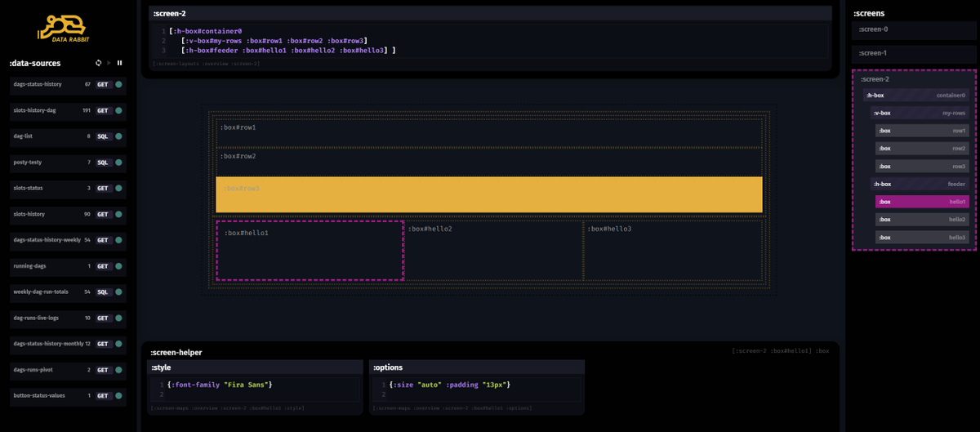Click the status dot for button-status-values
This screenshot has height=432, width=980.
click(x=118, y=395)
